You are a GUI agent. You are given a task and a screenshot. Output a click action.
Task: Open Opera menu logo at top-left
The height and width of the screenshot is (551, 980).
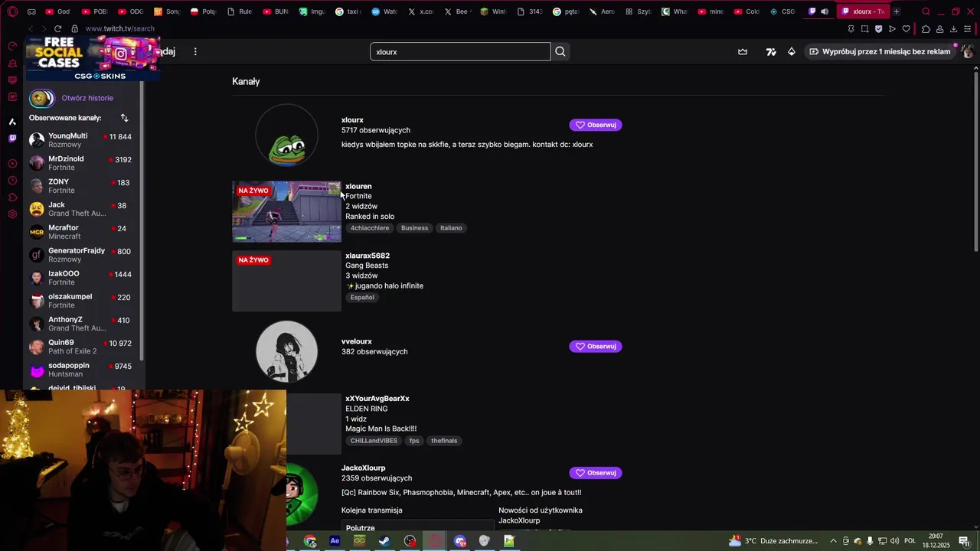tap(12, 11)
